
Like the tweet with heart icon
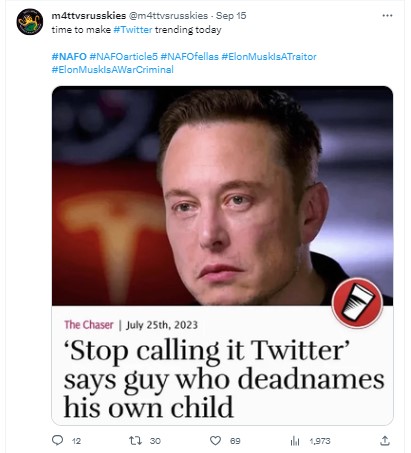coord(215,441)
